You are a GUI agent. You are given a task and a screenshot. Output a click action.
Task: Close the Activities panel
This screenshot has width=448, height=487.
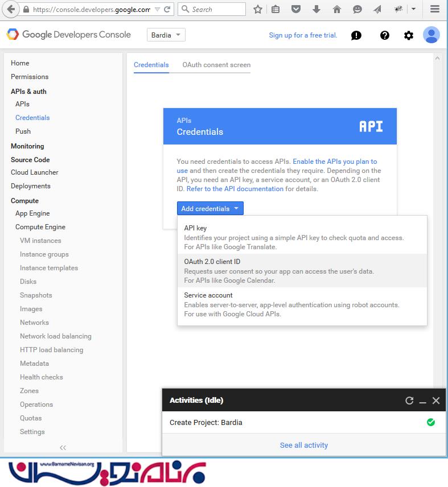436,401
